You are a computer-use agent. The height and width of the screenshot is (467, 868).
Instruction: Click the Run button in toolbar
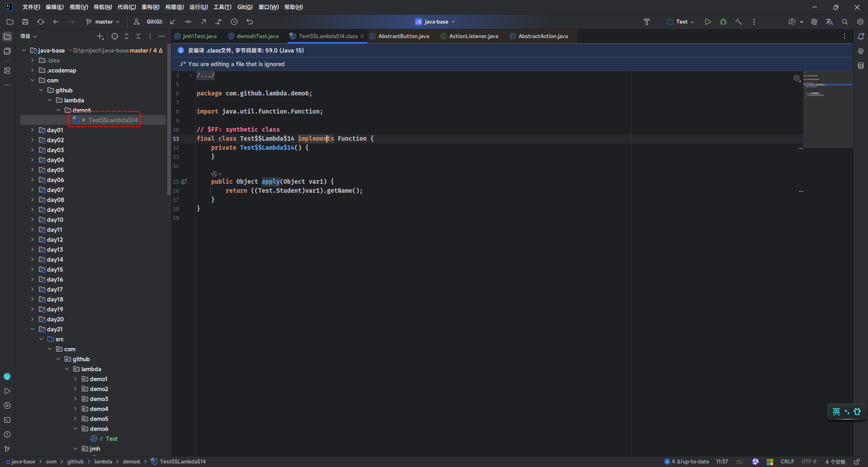708,22
